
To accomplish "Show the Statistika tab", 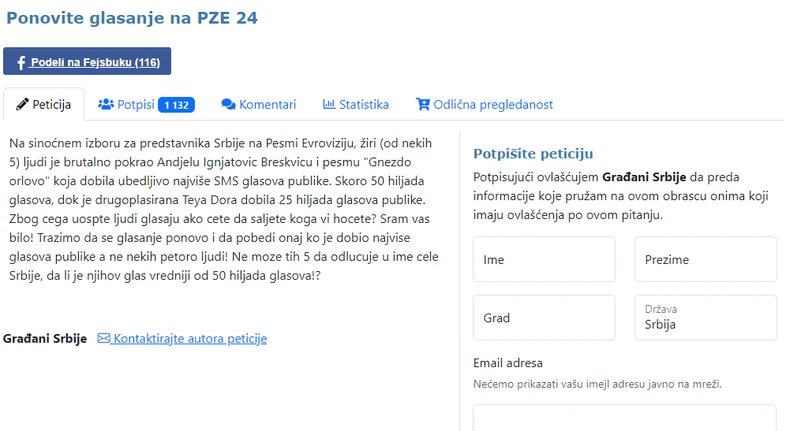I will [x=363, y=104].
